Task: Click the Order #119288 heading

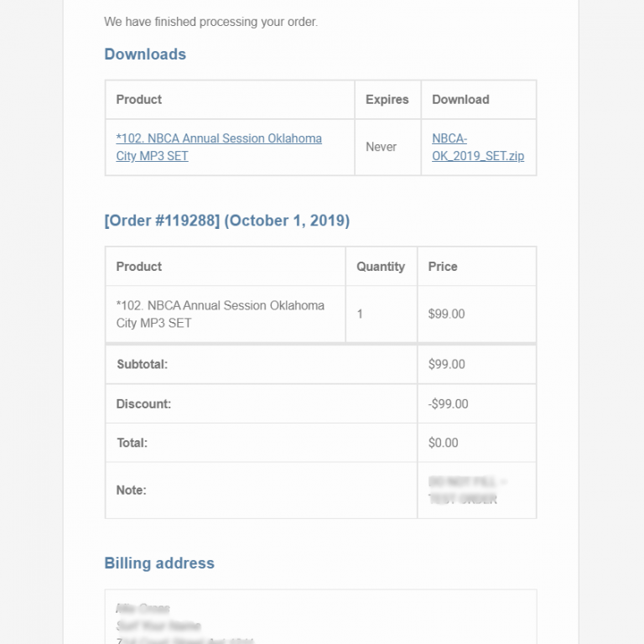Action: [226, 221]
